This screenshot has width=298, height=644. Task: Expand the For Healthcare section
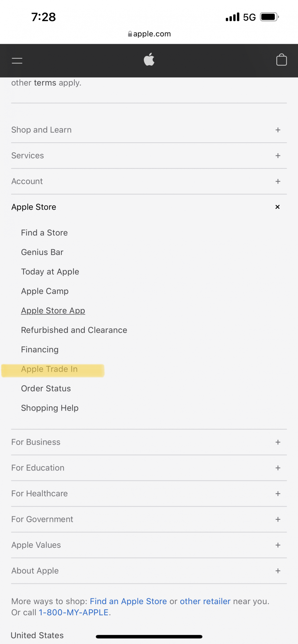[x=278, y=494]
